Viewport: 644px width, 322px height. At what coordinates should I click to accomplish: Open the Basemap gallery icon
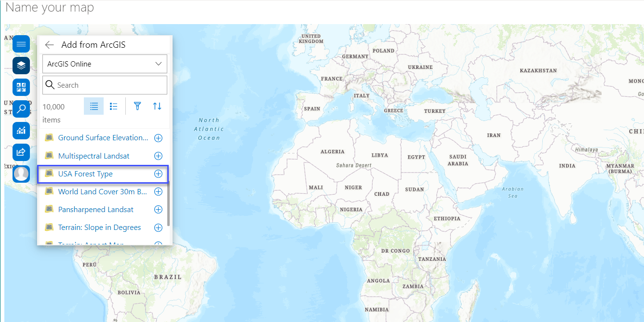tap(21, 87)
